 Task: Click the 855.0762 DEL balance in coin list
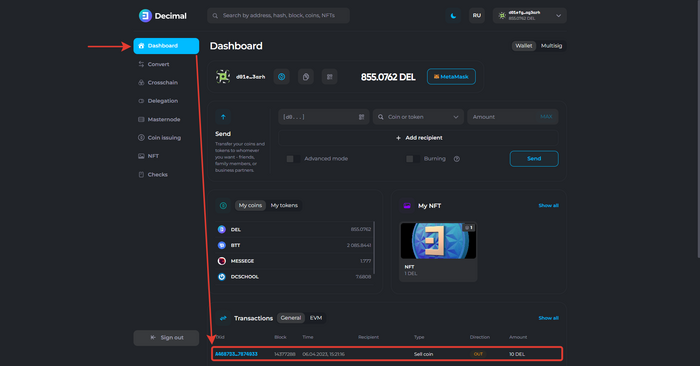[361, 229]
